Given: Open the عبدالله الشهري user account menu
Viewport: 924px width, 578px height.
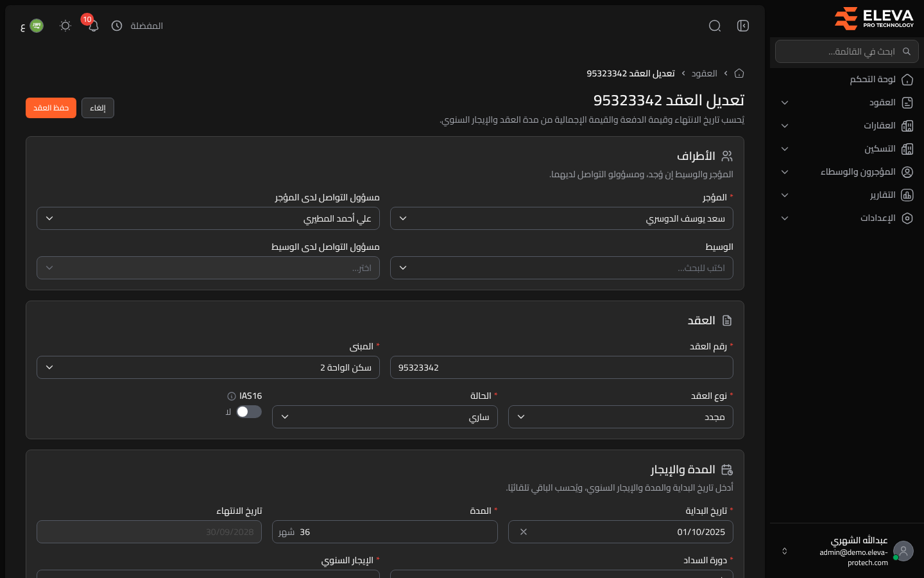Looking at the screenshot, I should click(x=847, y=551).
